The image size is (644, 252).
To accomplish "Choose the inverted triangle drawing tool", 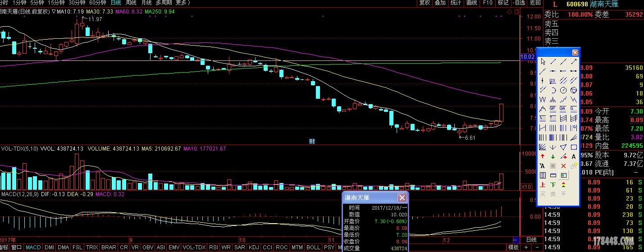I will tap(563, 147).
